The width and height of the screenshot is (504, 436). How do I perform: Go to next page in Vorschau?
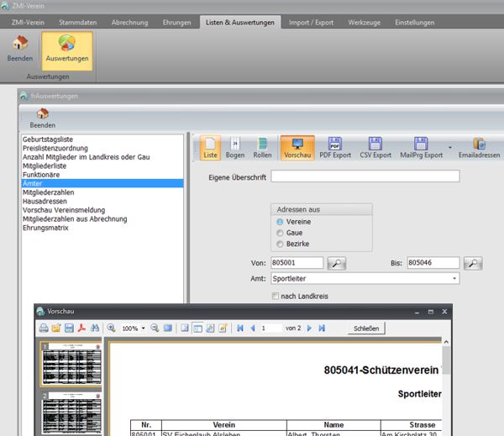coord(309,328)
